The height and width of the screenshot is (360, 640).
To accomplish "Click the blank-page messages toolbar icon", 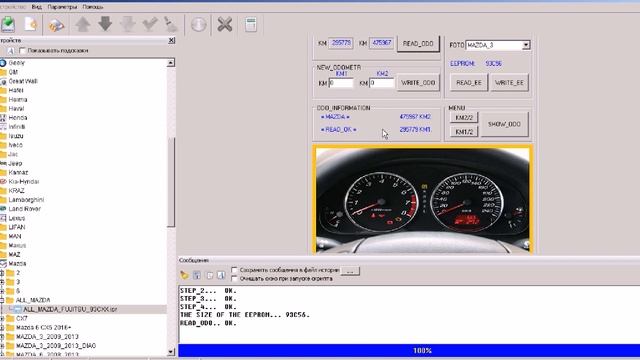I will 209,276.
